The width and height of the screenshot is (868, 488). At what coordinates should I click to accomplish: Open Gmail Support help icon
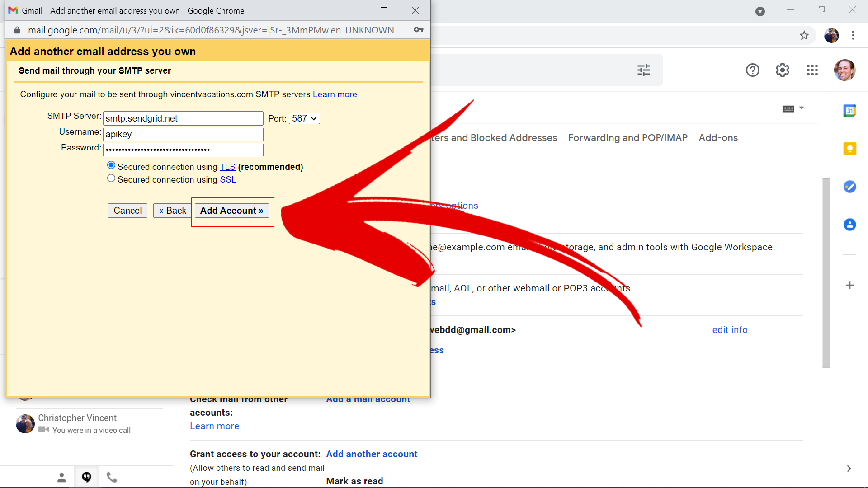coord(752,70)
